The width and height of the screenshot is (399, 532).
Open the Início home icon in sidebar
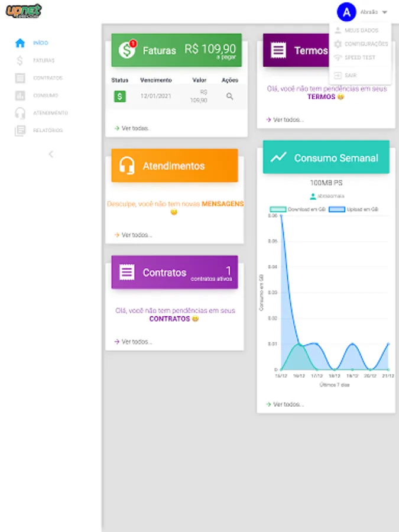click(20, 43)
